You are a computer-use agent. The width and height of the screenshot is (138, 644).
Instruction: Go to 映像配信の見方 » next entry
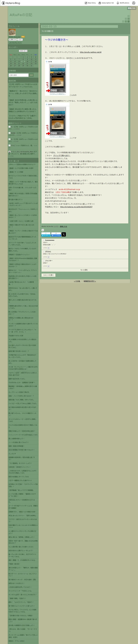(90, 281)
